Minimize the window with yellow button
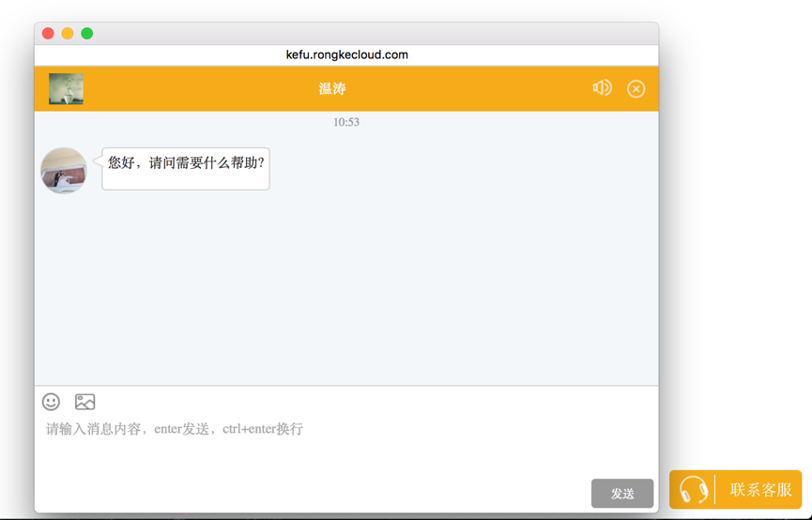Image resolution: width=812 pixels, height=520 pixels. pyautogui.click(x=68, y=34)
